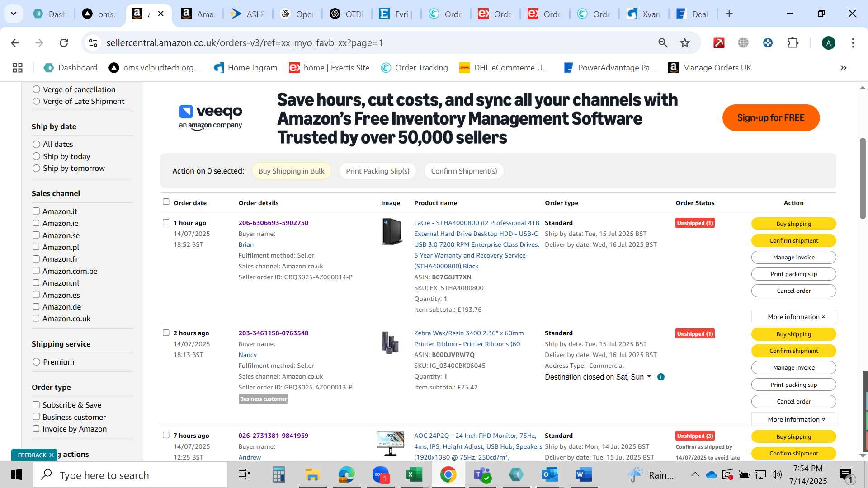Screen dimensions: 868x488
Task: Switch to the Xvan browser tab
Action: (644, 14)
